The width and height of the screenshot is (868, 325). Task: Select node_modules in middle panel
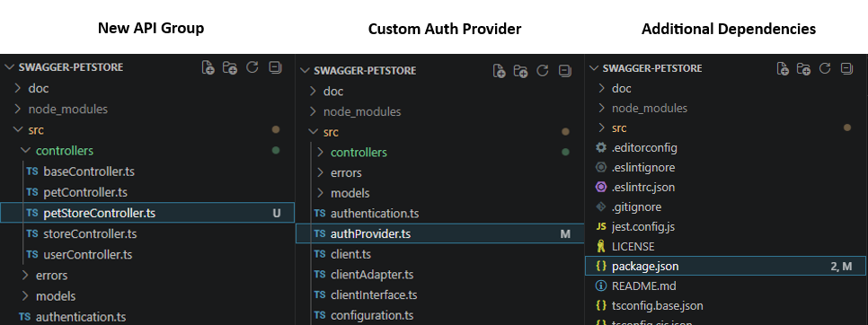point(362,111)
